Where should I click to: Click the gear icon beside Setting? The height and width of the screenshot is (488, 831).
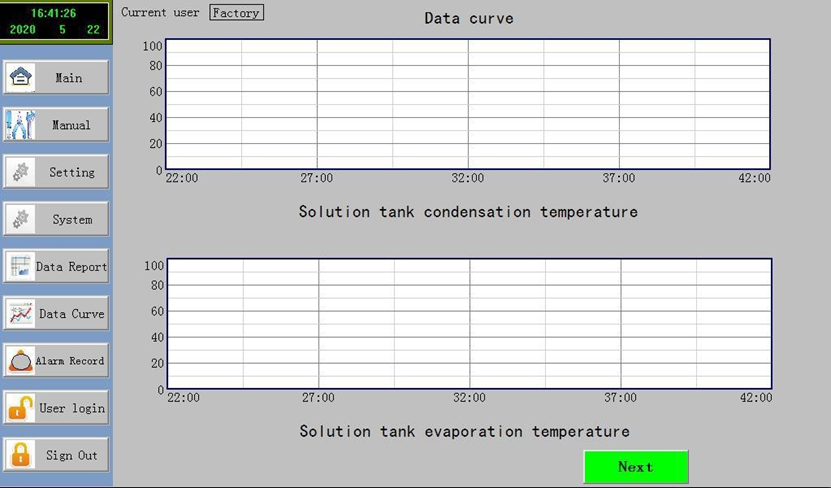pos(21,172)
